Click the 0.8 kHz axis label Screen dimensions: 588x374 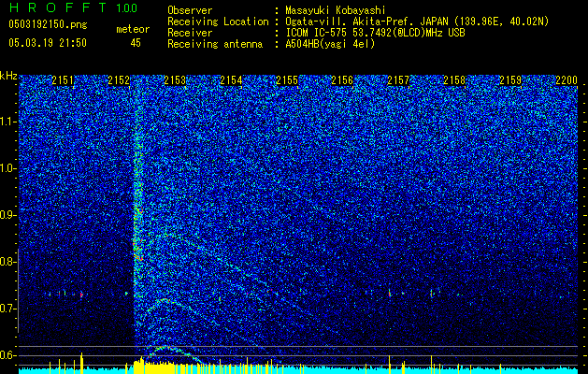[x=8, y=262]
